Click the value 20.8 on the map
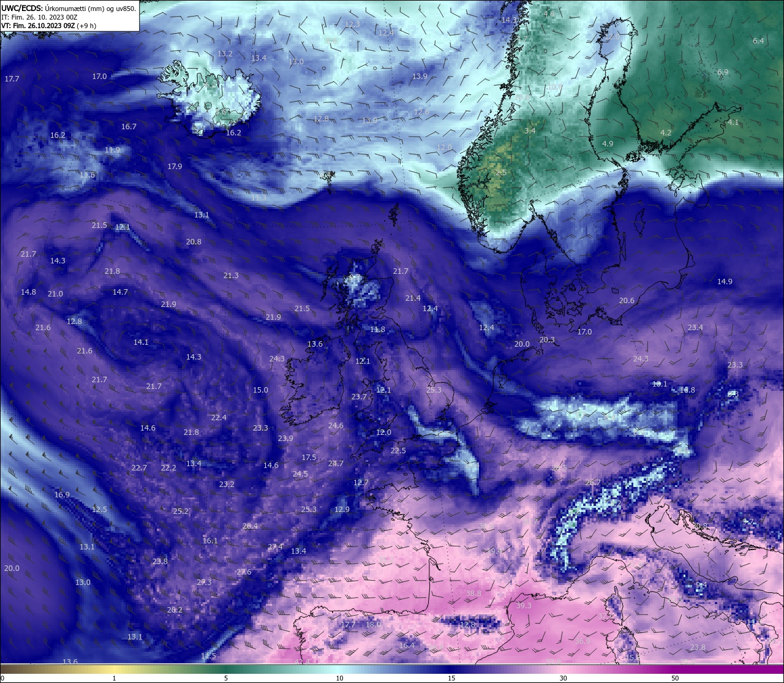 point(194,242)
